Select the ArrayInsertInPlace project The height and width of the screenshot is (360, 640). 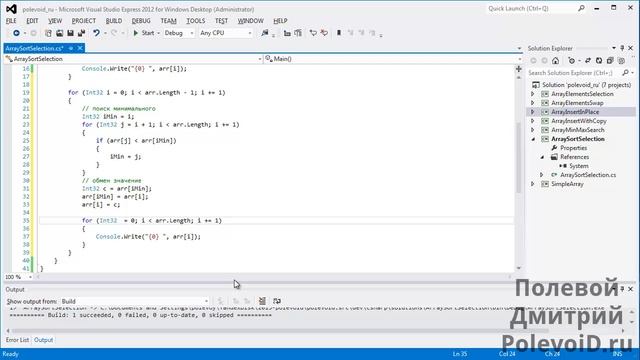575,112
